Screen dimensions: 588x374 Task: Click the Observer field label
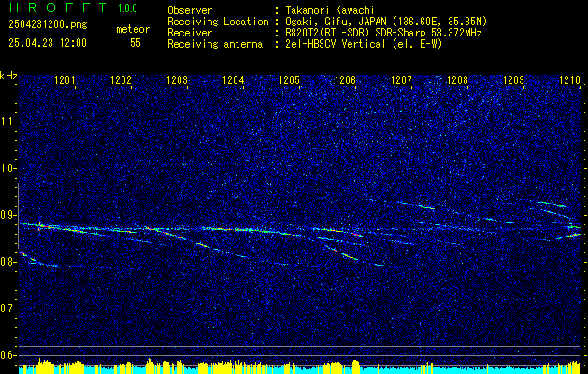pyautogui.click(x=190, y=10)
